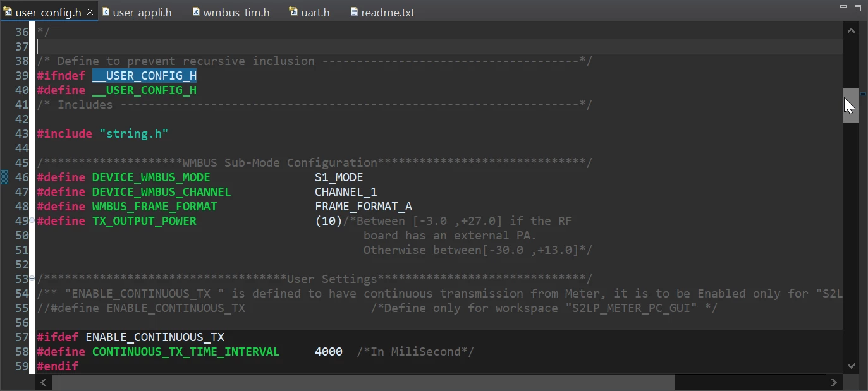Click the WMBUS_FRAME_FORMAT macro name
This screenshot has height=391, width=868.
pos(154,207)
